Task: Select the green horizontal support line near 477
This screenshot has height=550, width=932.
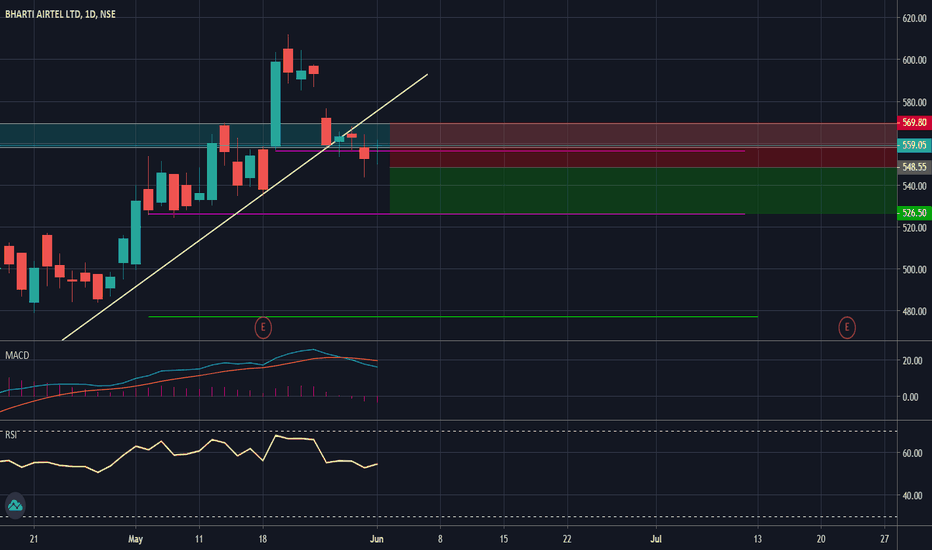Action: [453, 317]
